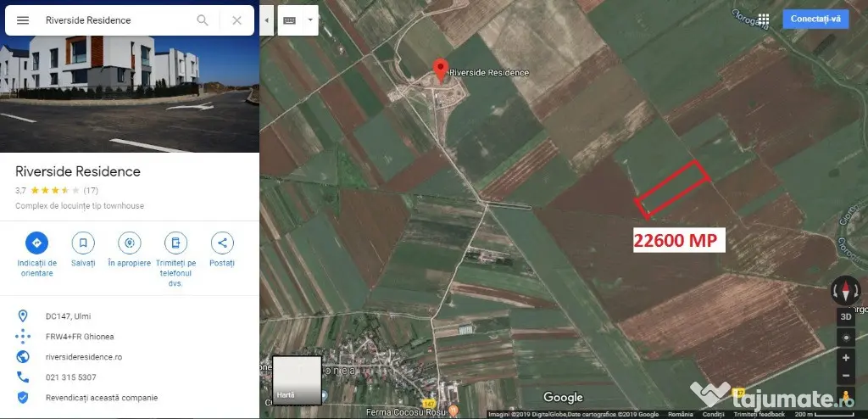Open the hamburger main menu
This screenshot has height=419, width=868.
(x=23, y=20)
